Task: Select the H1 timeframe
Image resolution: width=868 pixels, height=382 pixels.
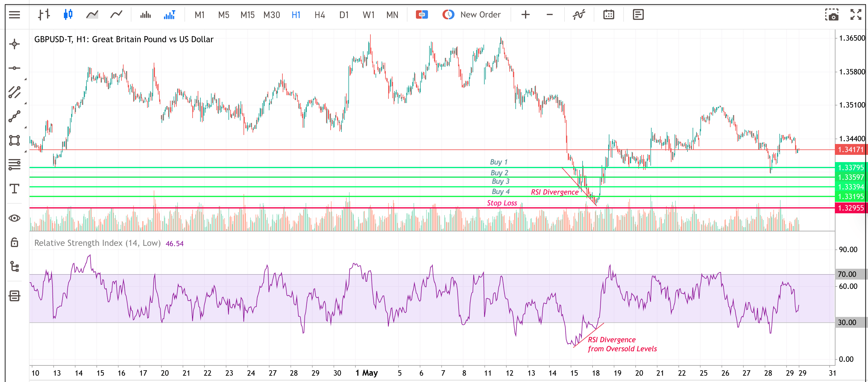Action: tap(296, 15)
